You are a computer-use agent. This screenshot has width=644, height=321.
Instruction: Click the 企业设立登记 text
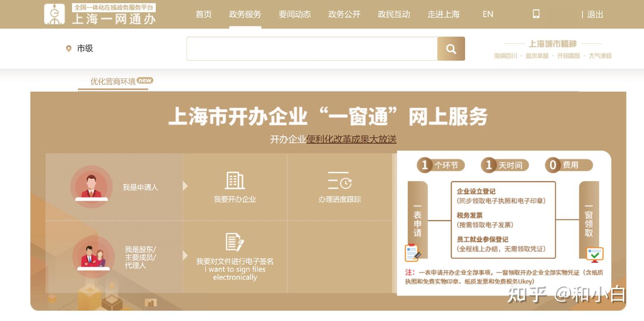tap(476, 191)
